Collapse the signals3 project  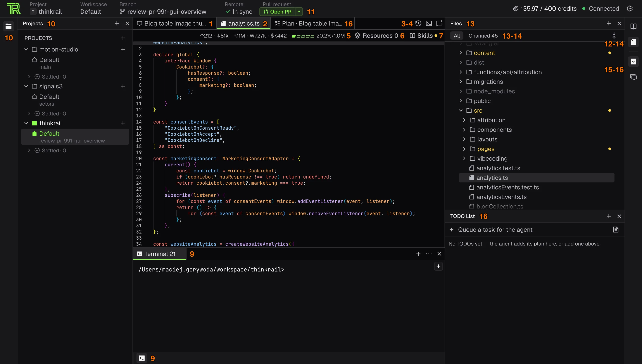tap(26, 86)
